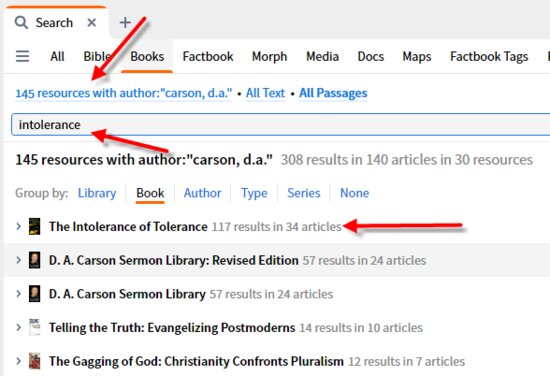Click the Gagging of God cover icon
550x376 pixels.
(x=34, y=361)
